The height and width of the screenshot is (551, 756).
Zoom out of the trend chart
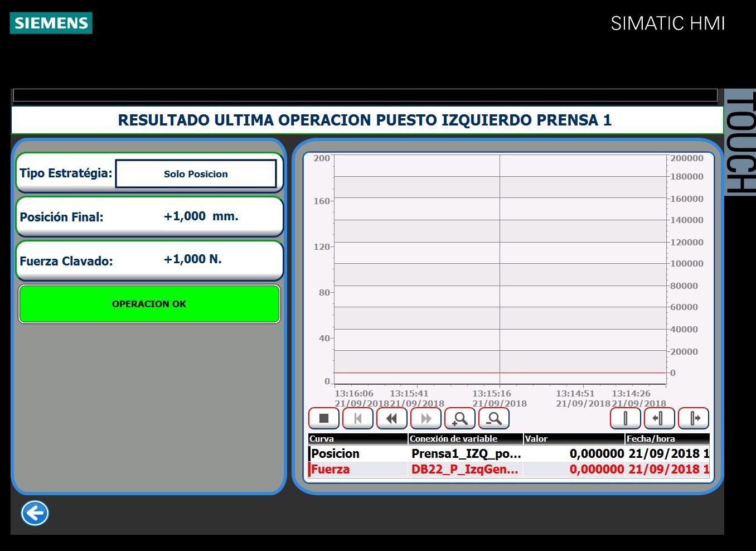(494, 418)
